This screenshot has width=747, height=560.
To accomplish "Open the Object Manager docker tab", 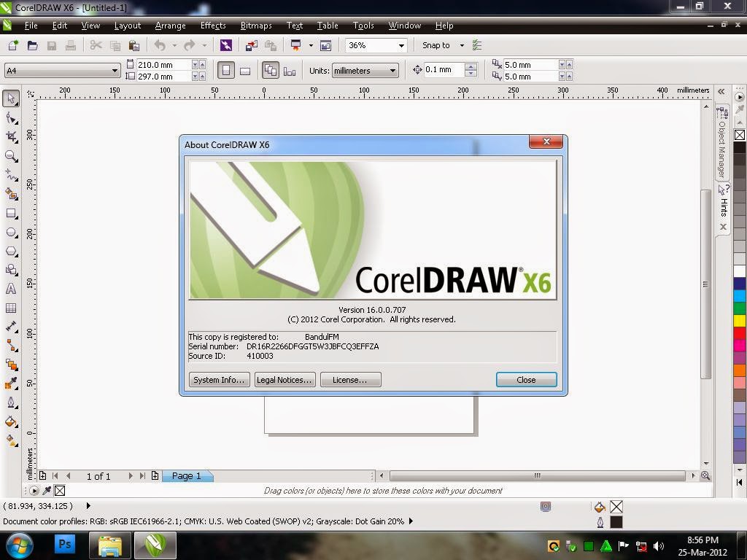I will [722, 142].
